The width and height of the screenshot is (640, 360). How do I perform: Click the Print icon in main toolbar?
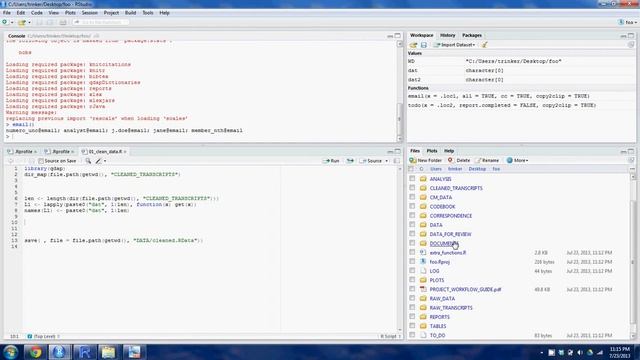click(x=62, y=22)
